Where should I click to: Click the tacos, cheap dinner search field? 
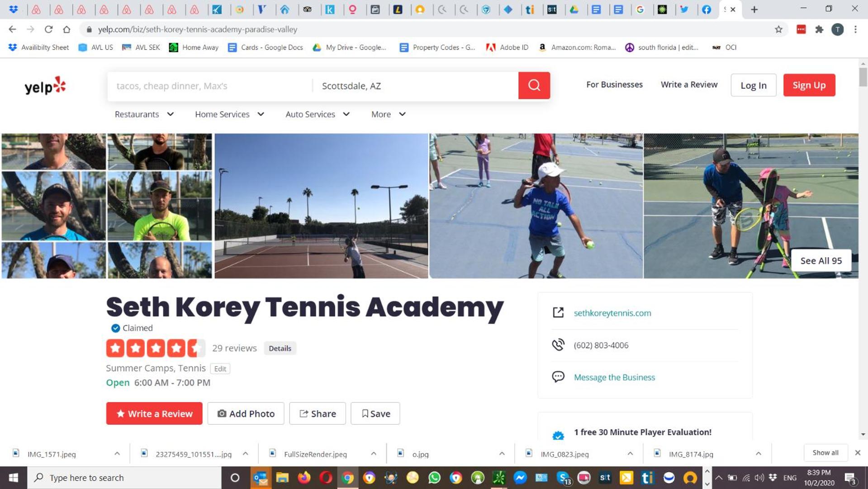click(210, 86)
